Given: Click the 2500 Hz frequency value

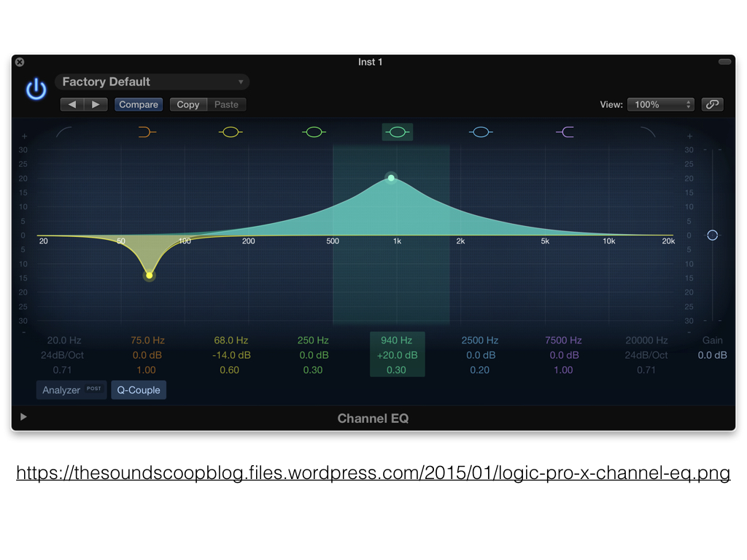Looking at the screenshot, I should tap(480, 340).
